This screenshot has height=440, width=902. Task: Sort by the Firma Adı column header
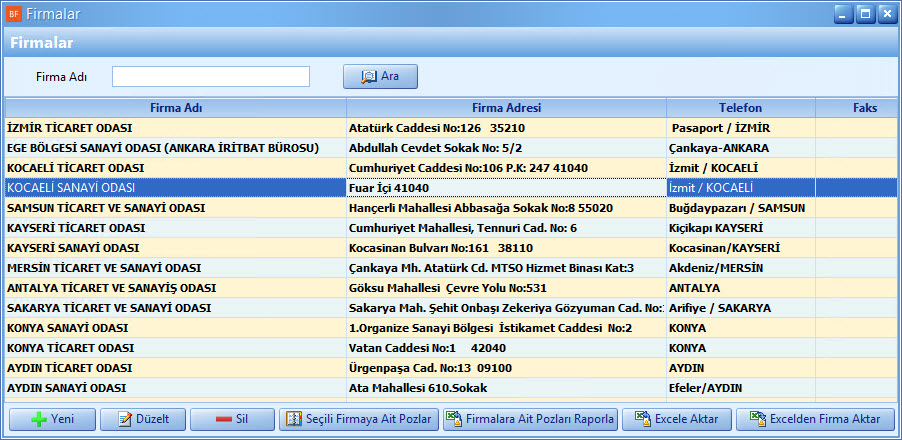click(x=176, y=108)
